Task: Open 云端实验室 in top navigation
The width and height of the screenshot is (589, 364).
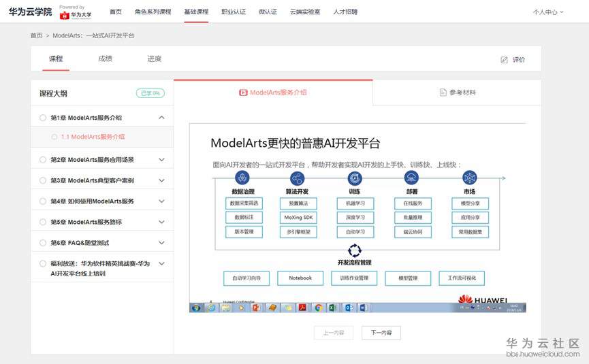Action: pos(305,12)
